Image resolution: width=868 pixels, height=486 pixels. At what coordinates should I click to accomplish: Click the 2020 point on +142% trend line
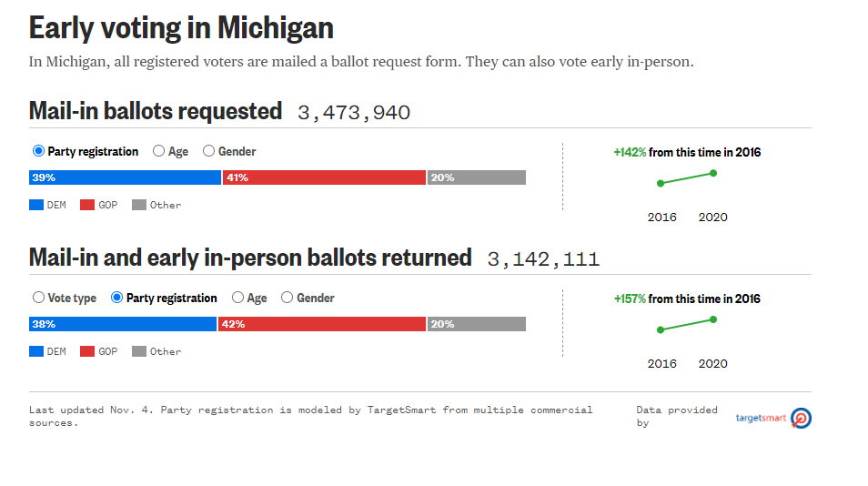point(713,173)
